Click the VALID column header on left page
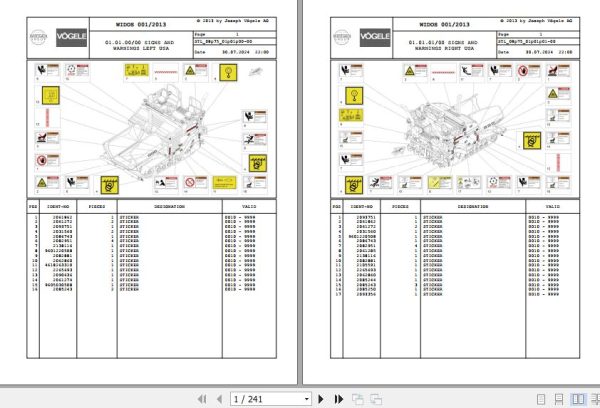This screenshot has width=600, height=408. [249, 207]
